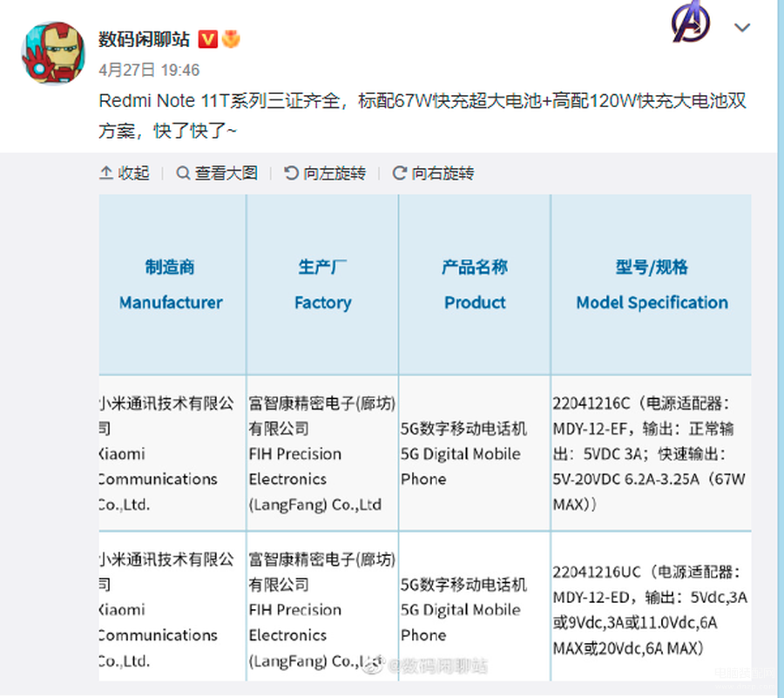
Task: Open the Iron Man profile avatar
Action: [x=53, y=52]
